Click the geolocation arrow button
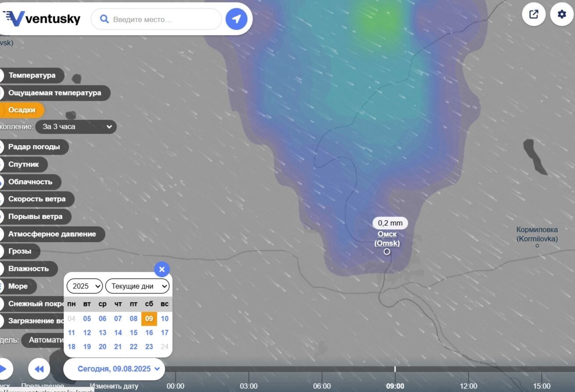 point(236,19)
